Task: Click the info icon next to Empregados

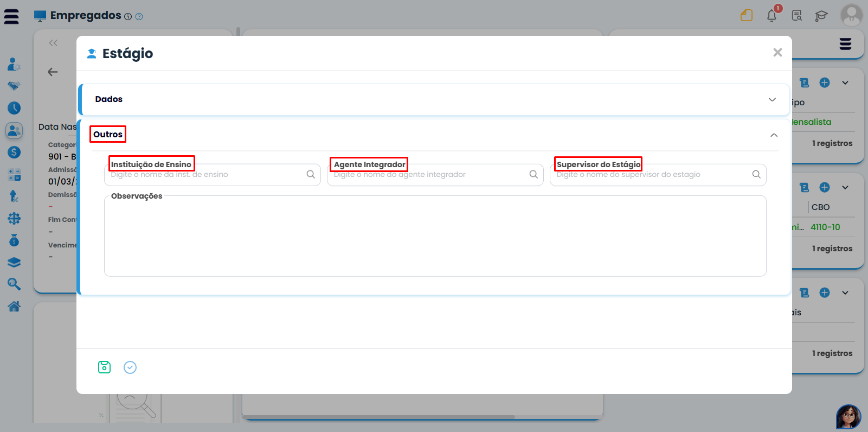Action: pos(128,17)
